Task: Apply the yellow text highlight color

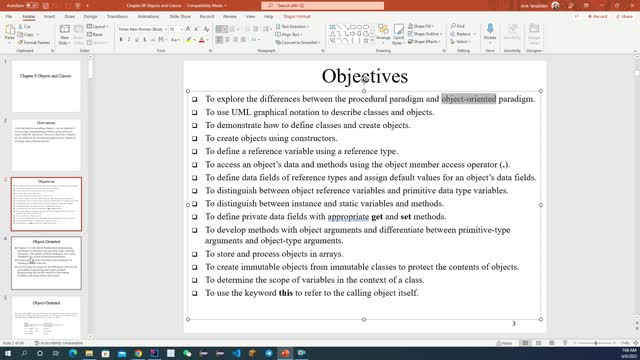Action: click(189, 40)
